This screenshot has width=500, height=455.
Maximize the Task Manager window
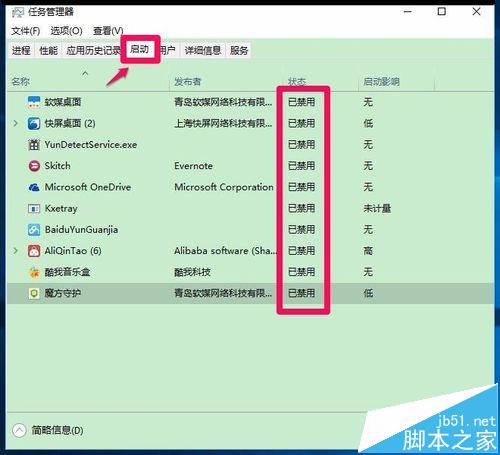[x=442, y=12]
